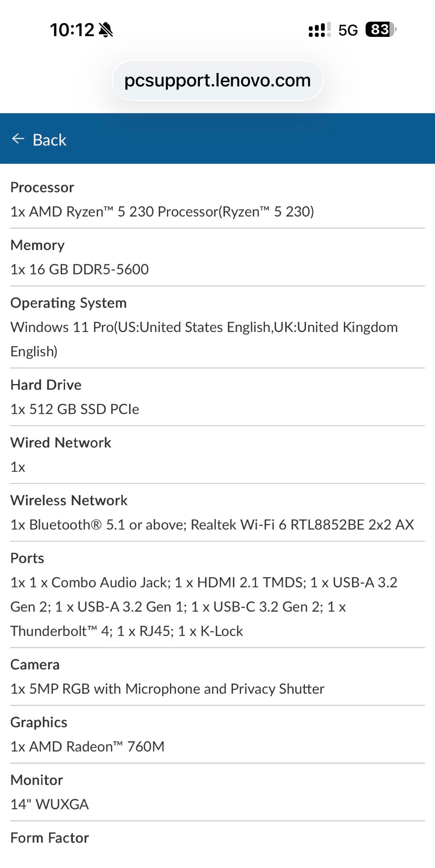Tap the cellular signal bars icon
The height and width of the screenshot is (868, 435).
tap(319, 30)
